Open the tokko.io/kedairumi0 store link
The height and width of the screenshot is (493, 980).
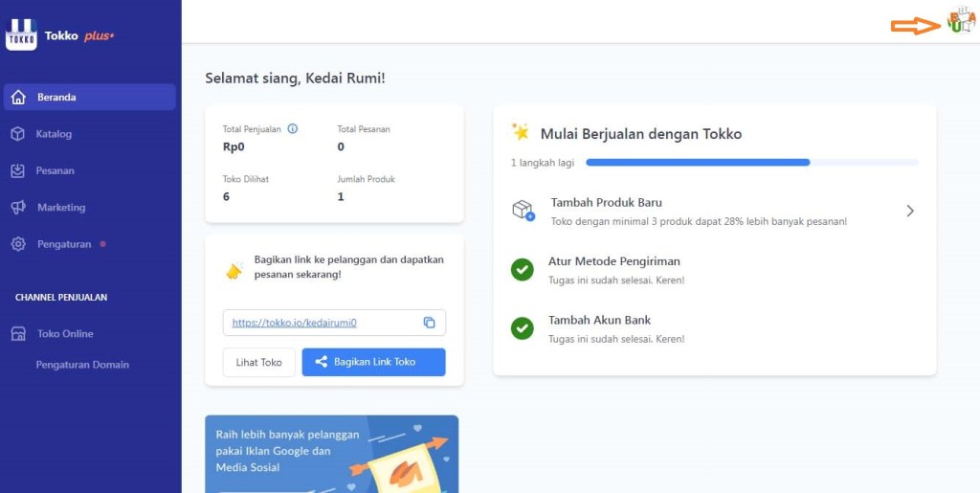[x=295, y=323]
